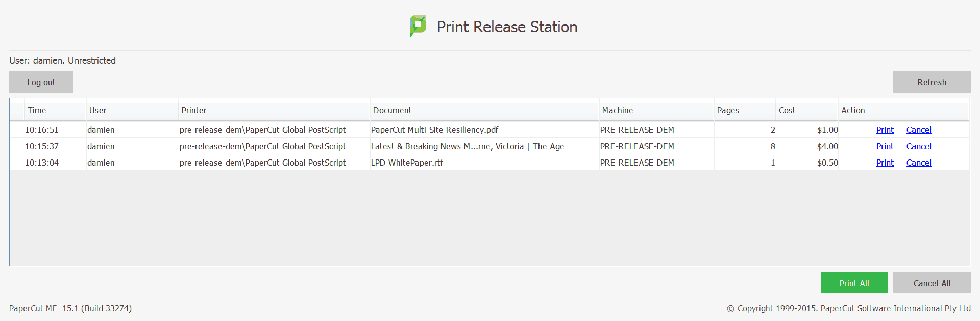Sort jobs by the Machine column header
This screenshot has height=321, width=980.
[656, 110]
